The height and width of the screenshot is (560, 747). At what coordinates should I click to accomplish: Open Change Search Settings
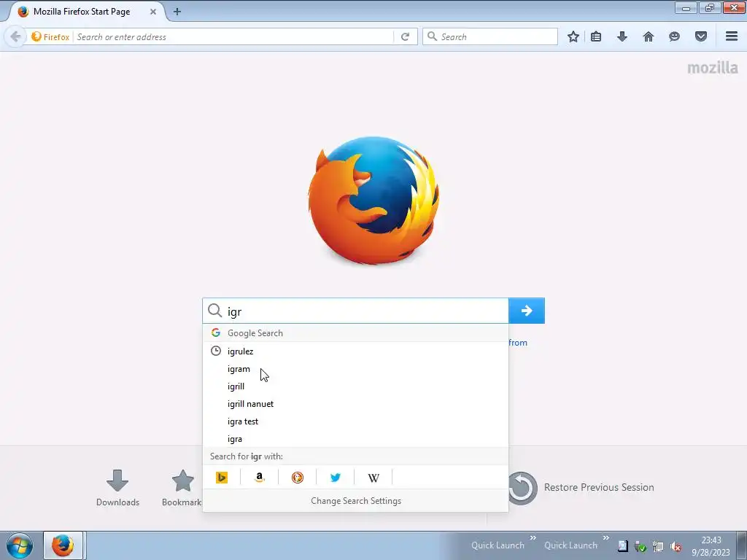pyautogui.click(x=355, y=501)
